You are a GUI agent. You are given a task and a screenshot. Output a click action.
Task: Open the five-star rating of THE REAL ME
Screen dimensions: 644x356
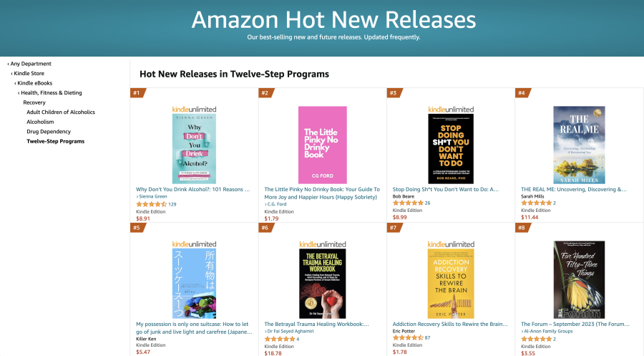coord(537,203)
